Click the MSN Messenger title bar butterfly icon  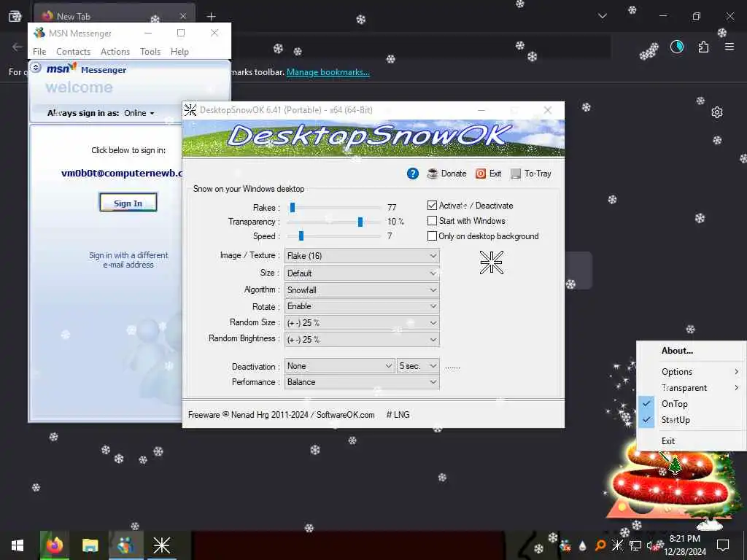(39, 33)
